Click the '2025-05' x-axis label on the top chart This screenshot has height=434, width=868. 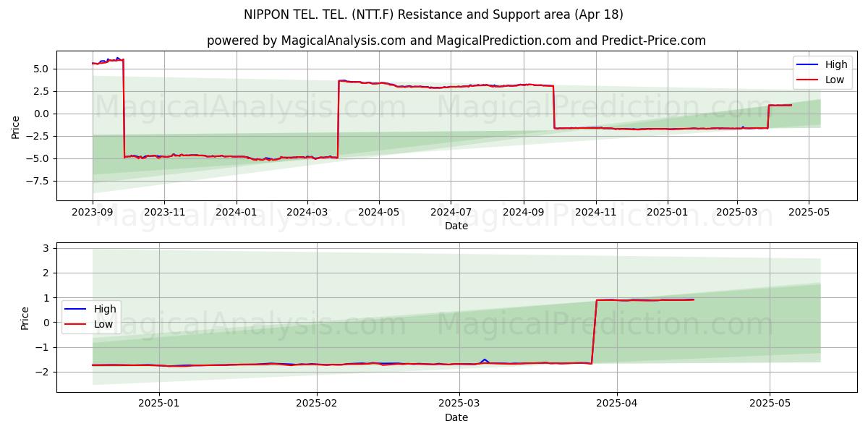(x=809, y=213)
